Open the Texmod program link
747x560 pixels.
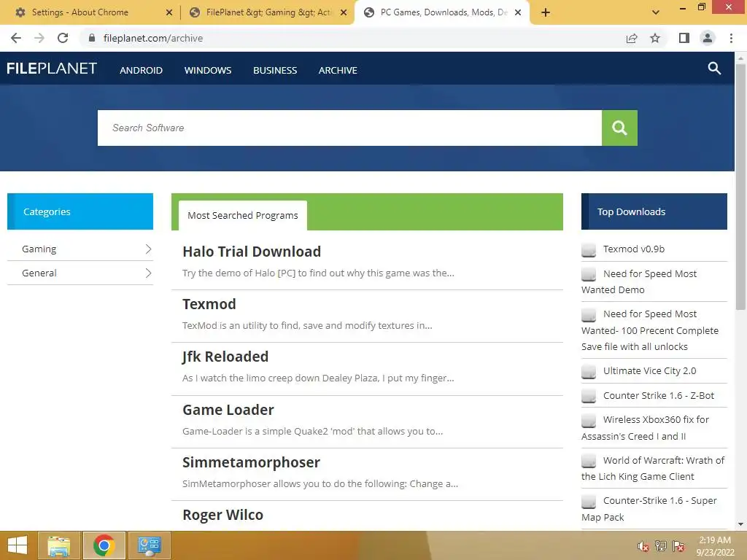pyautogui.click(x=209, y=304)
